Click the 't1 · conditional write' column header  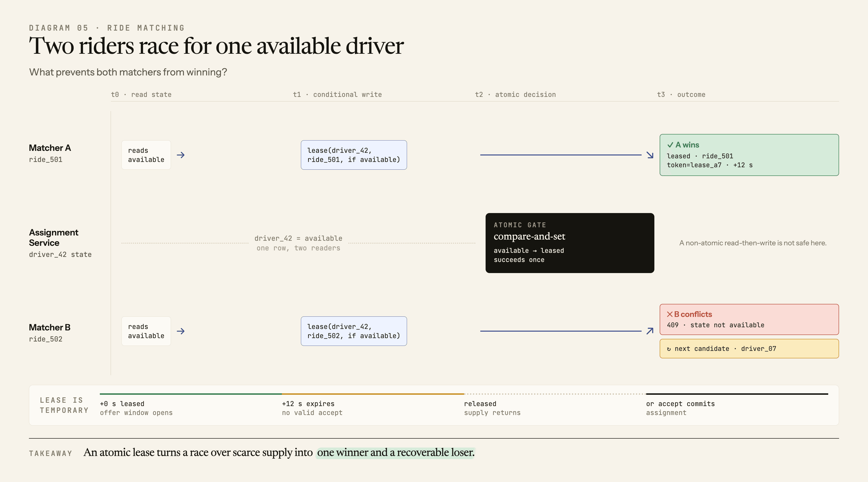[x=337, y=95]
